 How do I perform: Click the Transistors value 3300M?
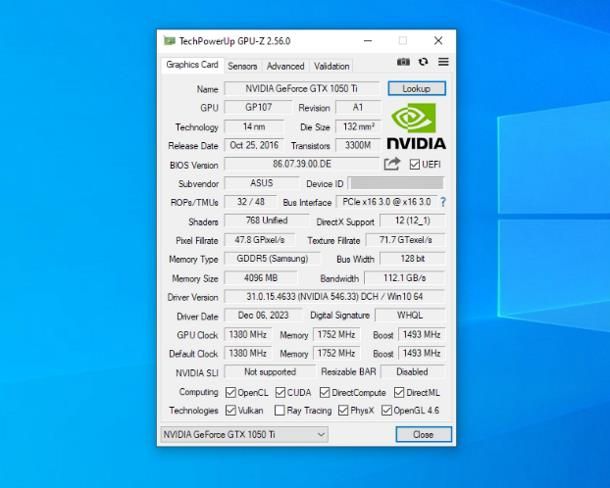coord(358,145)
